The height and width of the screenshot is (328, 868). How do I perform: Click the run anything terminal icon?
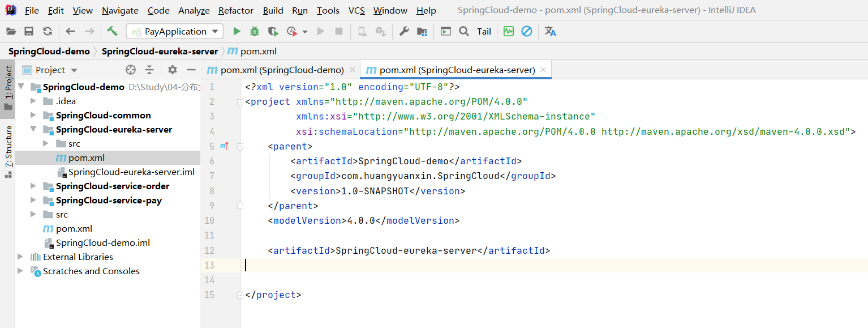[x=446, y=32]
